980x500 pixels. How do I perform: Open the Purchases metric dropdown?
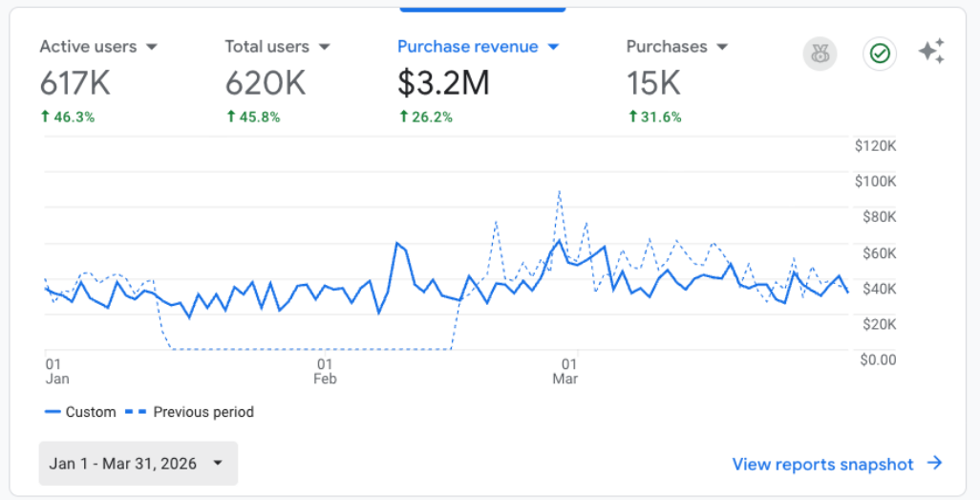tap(722, 47)
